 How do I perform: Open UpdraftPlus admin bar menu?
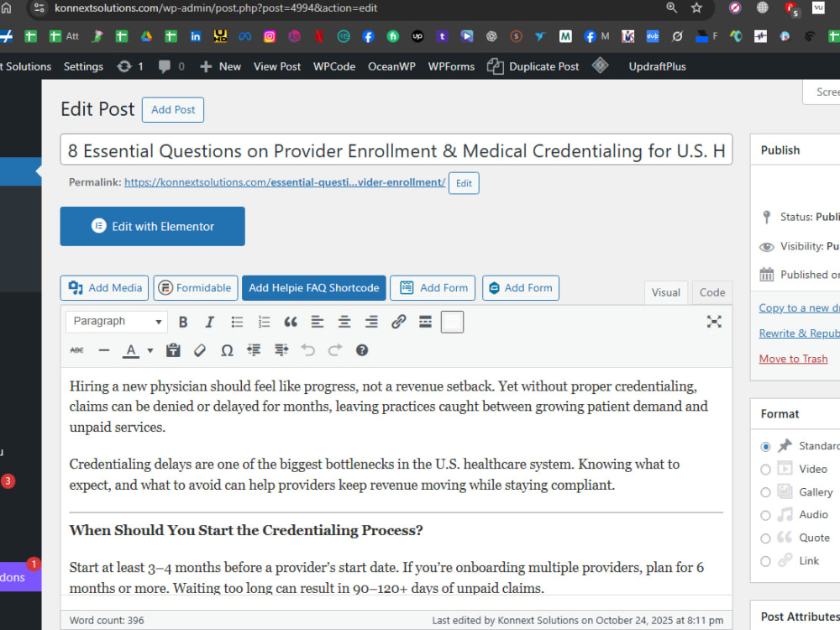click(x=658, y=66)
